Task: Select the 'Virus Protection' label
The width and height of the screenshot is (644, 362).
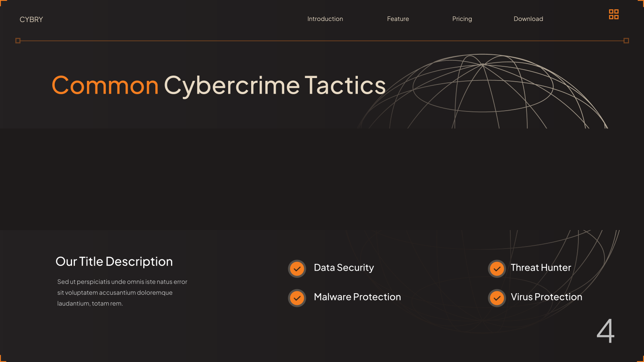Action: [x=547, y=297]
